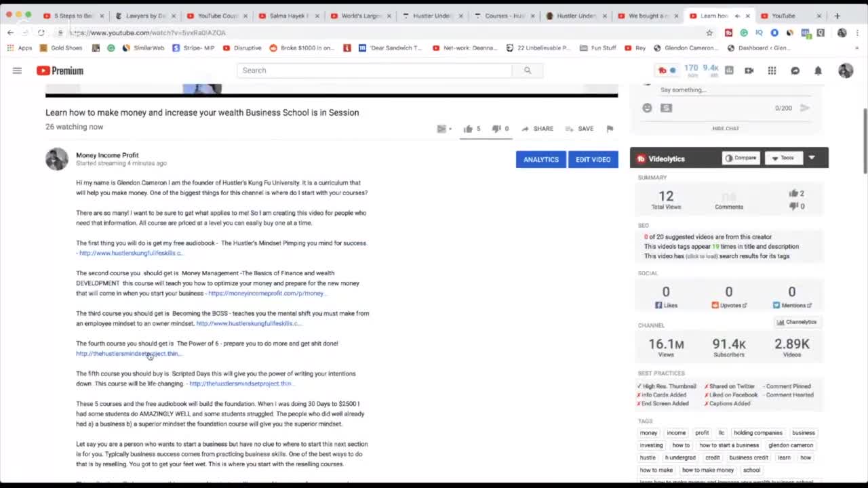Open the emoji picker in live chat

coord(647,108)
